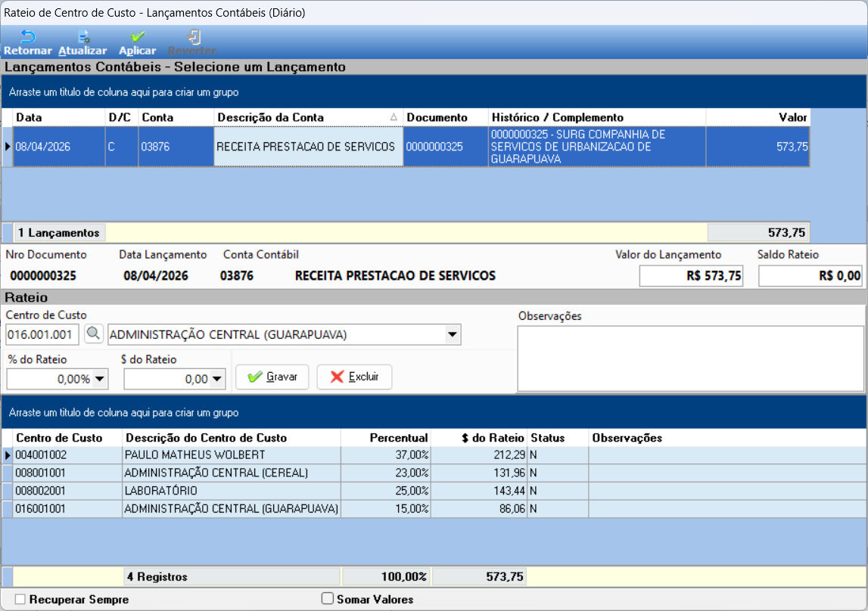The width and height of the screenshot is (868, 611).
Task: Click the 0000000325 document cell in the grid
Action: pos(446,147)
